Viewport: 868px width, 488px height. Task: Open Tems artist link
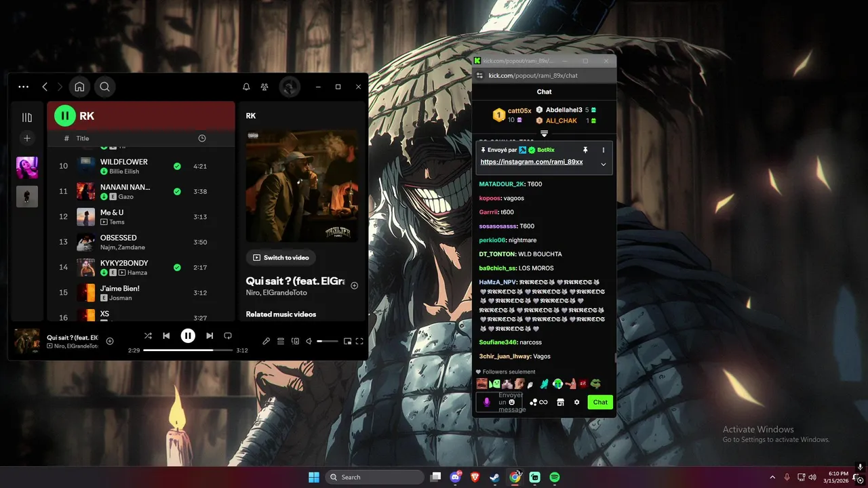[x=117, y=222]
